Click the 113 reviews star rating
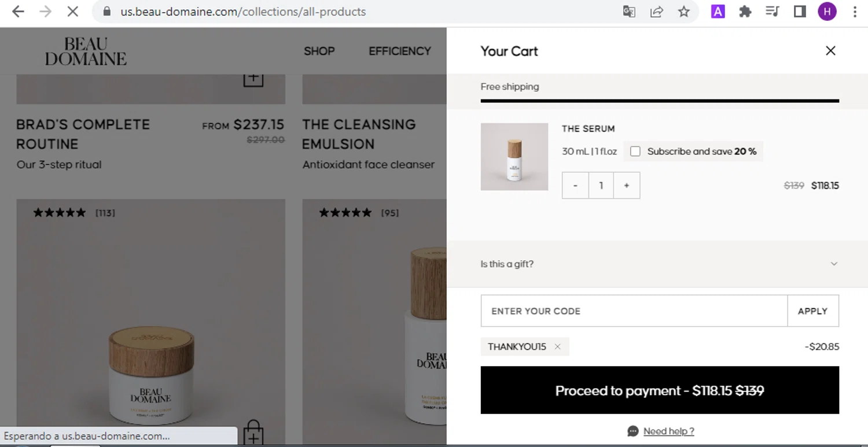This screenshot has height=447, width=868. [x=74, y=213]
